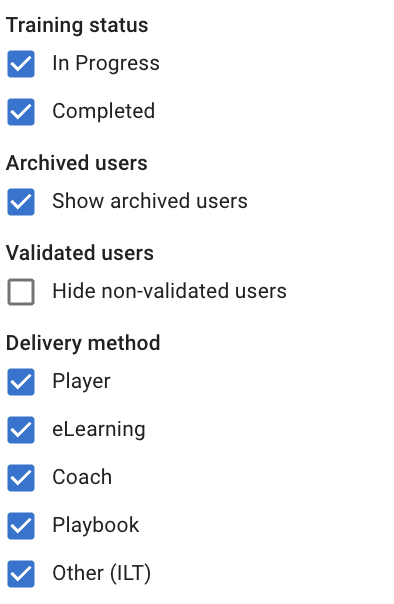Viewport: 394px width, 604px height.
Task: Click the "Other (ILT)" label text
Action: (x=102, y=573)
